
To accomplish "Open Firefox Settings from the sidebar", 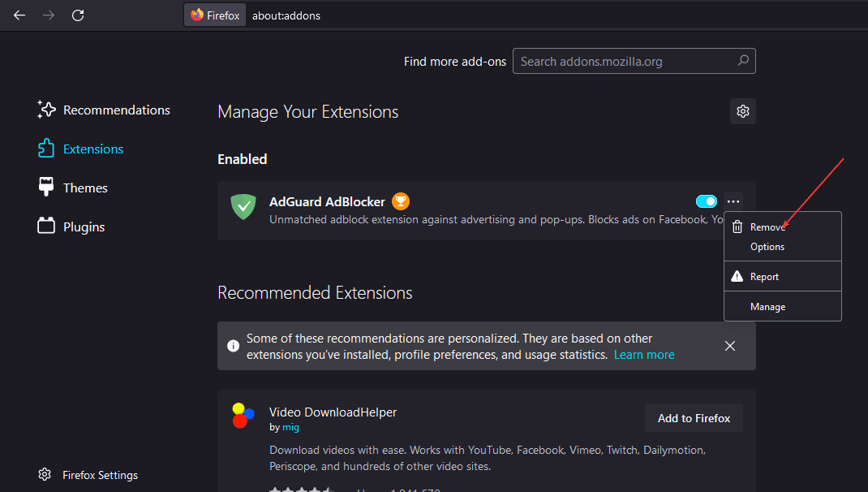I will [88, 475].
